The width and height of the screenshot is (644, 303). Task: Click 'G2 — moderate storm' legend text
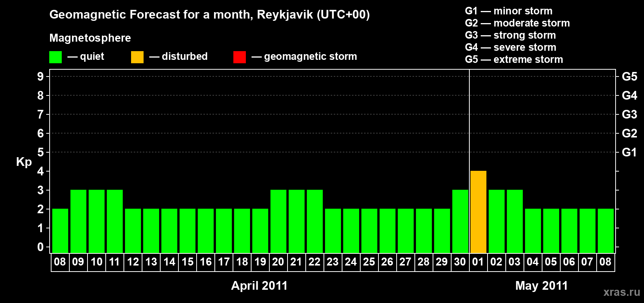click(x=517, y=23)
